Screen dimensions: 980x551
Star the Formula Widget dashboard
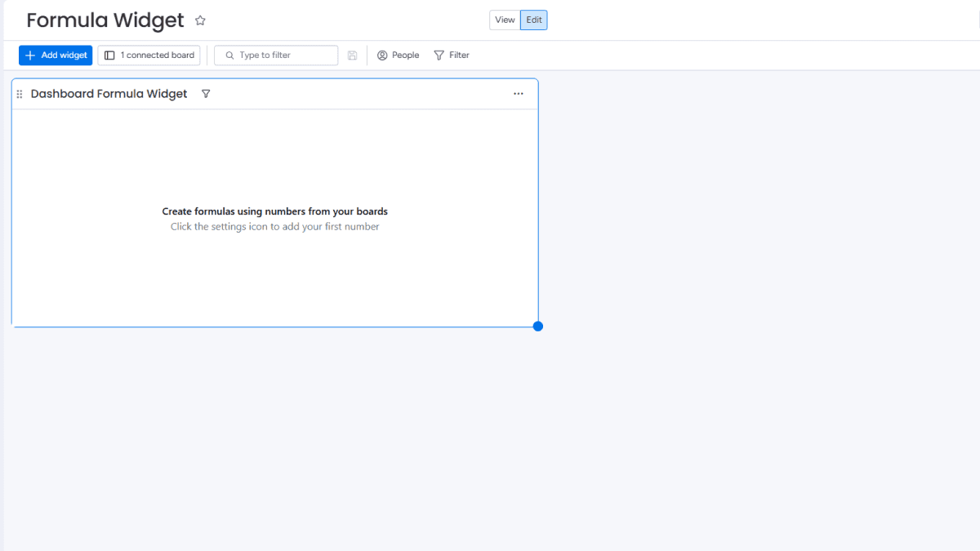click(200, 20)
